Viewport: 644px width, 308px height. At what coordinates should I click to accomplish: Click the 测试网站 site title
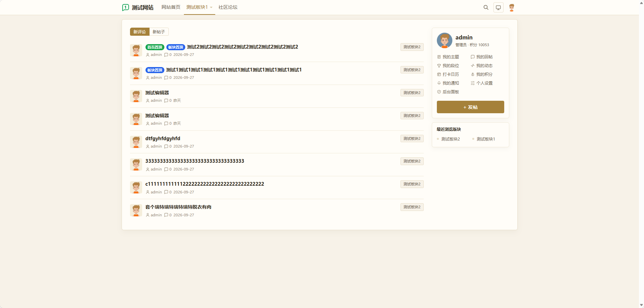(x=143, y=7)
